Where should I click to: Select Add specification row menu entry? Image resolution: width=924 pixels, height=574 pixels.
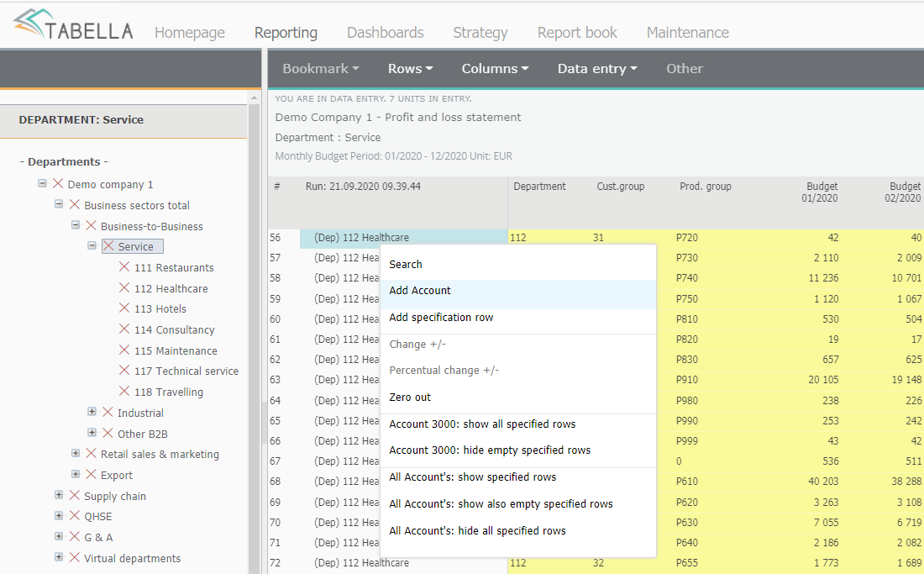point(518,318)
